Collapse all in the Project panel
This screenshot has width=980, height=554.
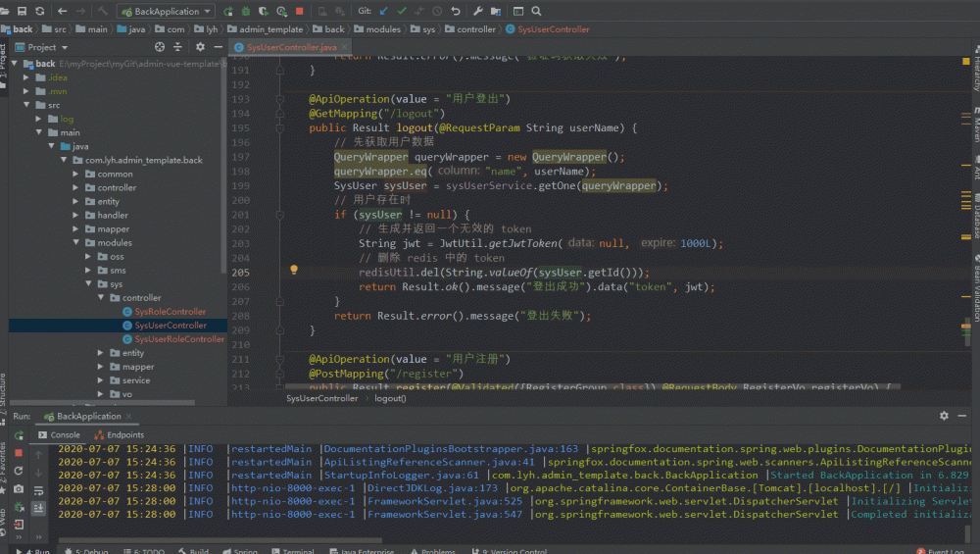177,47
